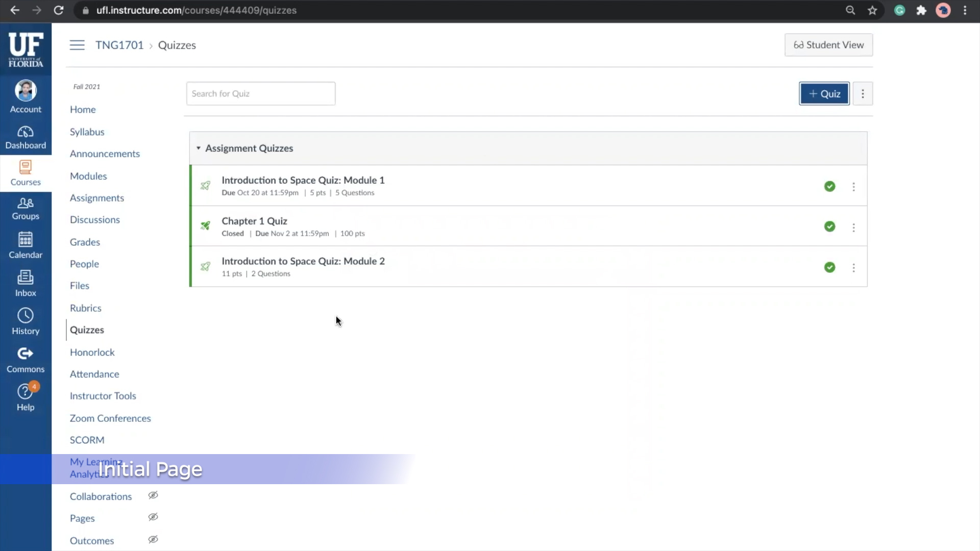Open the Groups icon in sidebar
This screenshot has width=980, height=551.
point(26,209)
